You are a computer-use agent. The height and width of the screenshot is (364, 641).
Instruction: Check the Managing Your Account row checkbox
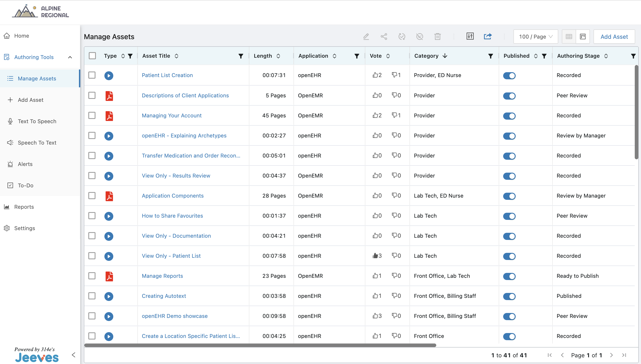92,115
